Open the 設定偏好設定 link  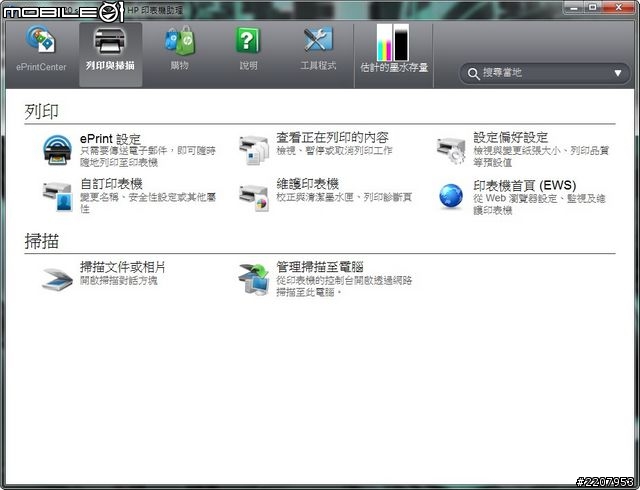510,138
